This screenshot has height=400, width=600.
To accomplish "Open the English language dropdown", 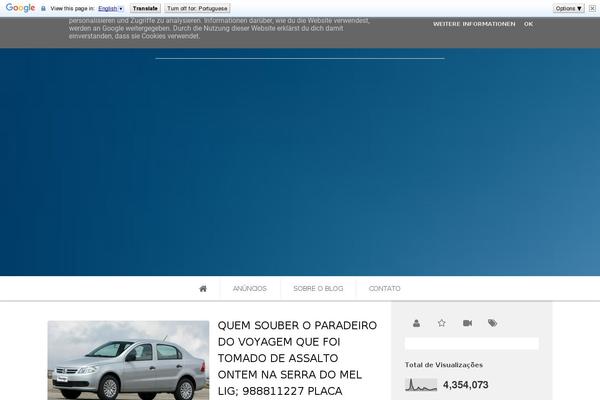I will coord(111,8).
